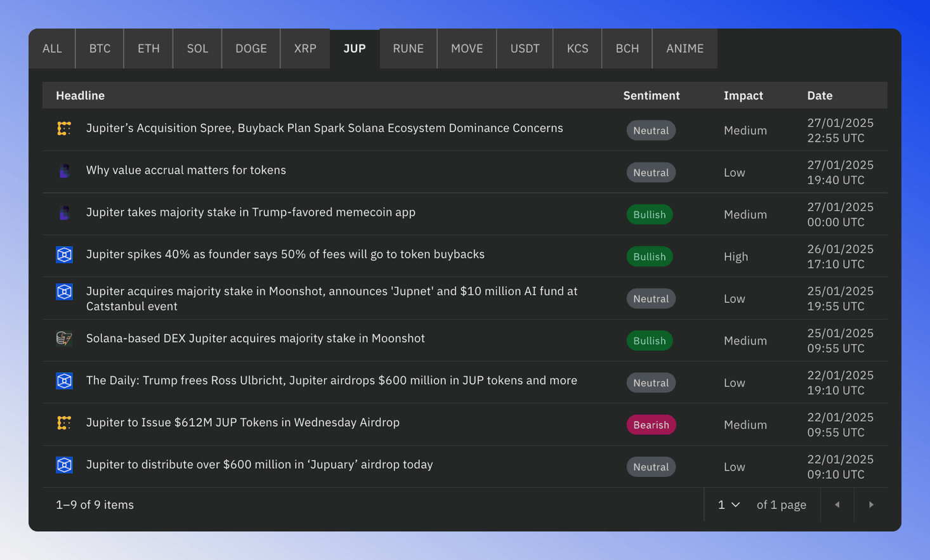930x560 pixels.
Task: Open headline about Jupnet and $10 million AI fund
Action: (332, 299)
